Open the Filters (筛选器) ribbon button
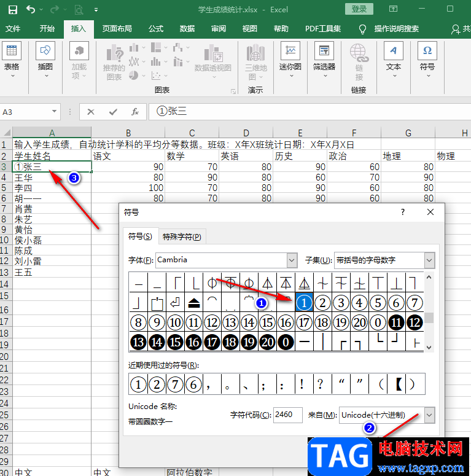Viewport: 471px width, 476px height. (324, 60)
